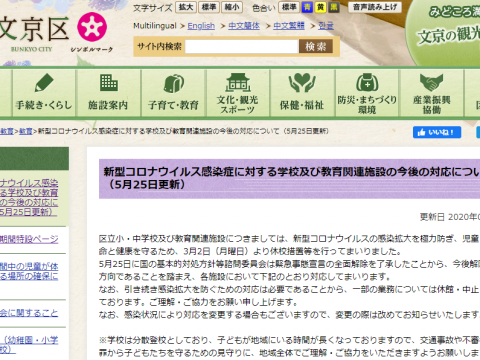480x360 pixels.
Task: Click the brown 検索 search button
Action: tap(316, 46)
